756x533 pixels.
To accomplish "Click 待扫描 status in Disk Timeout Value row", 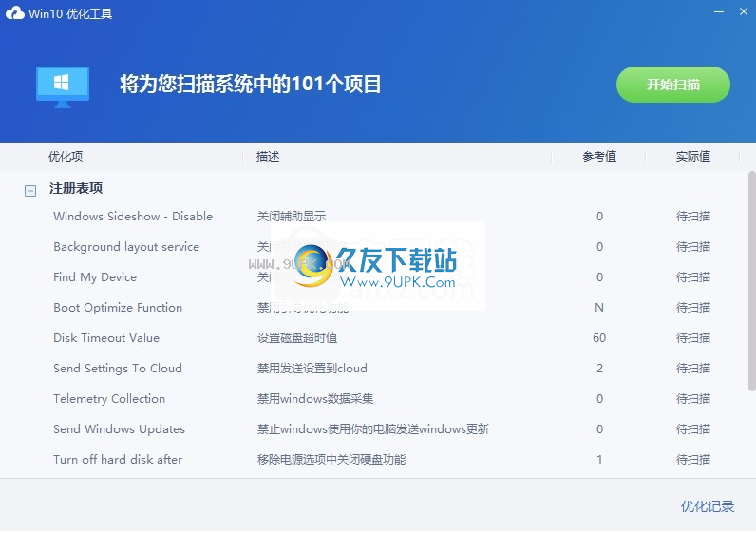I will coord(692,337).
